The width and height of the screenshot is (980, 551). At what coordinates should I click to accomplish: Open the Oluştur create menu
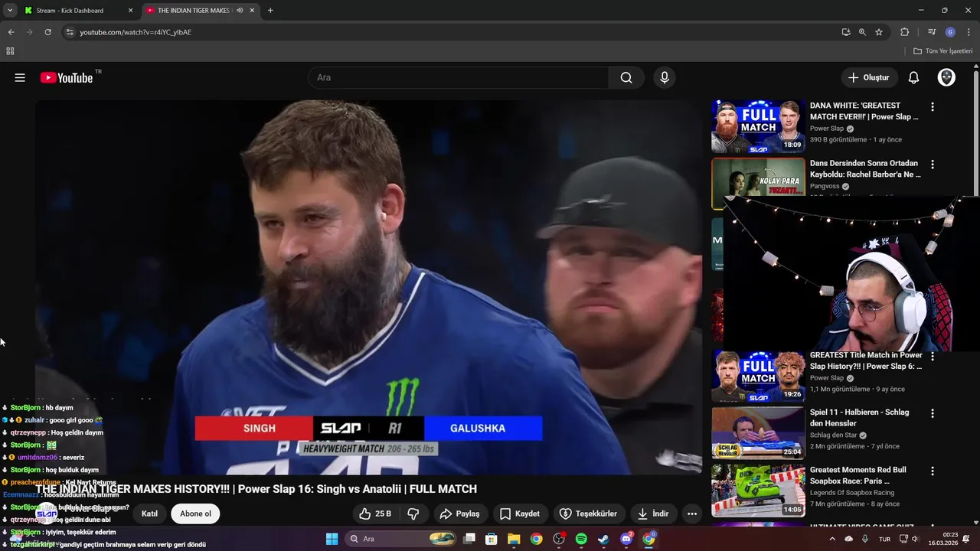click(x=869, y=77)
